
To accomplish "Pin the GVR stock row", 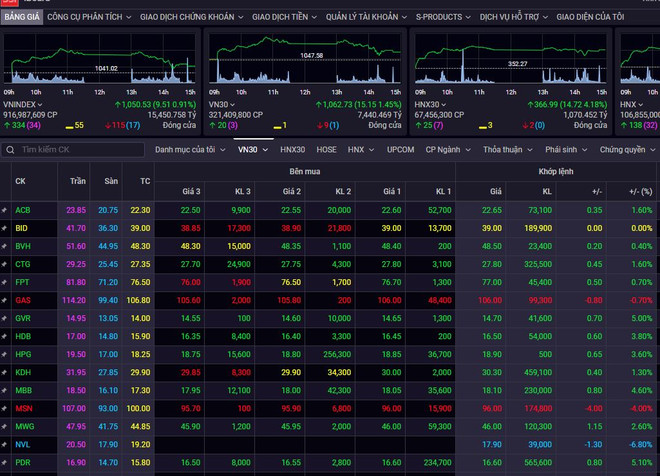I will click(5, 318).
